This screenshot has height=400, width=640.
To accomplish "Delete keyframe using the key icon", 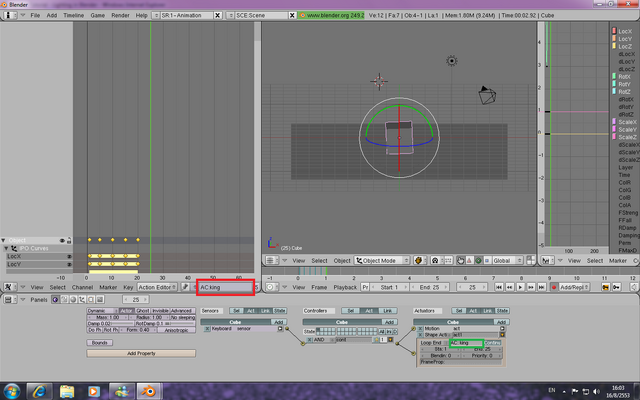I will click(x=616, y=287).
